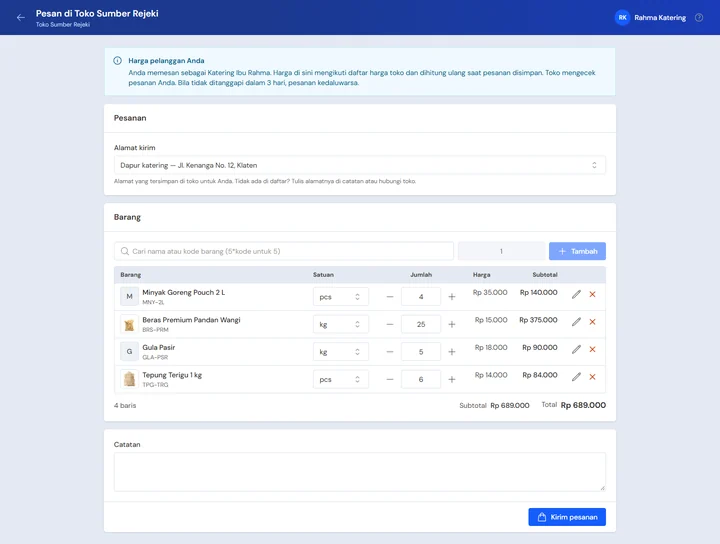The height and width of the screenshot is (544, 720).
Task: Remove the Beras Premium Pandan Wangi row
Action: coord(592,322)
